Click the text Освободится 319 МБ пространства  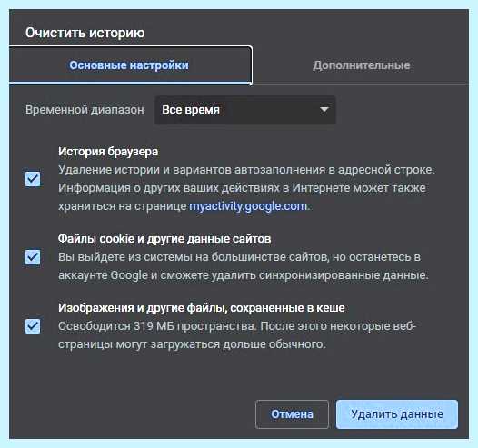[156, 326]
